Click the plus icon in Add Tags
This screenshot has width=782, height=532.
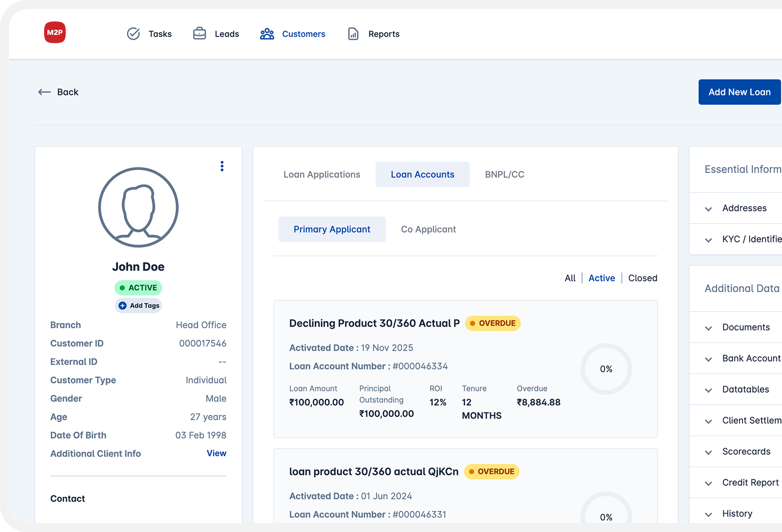click(123, 306)
